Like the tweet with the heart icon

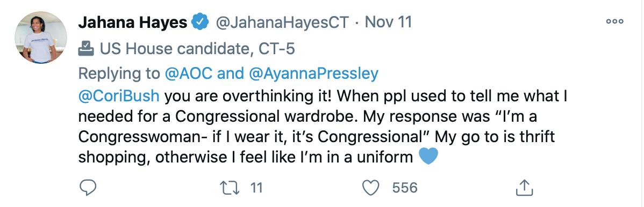(x=371, y=188)
